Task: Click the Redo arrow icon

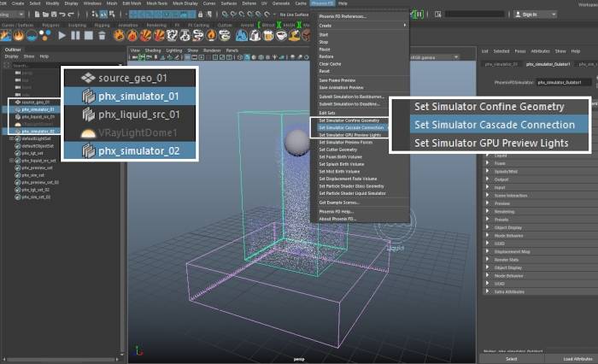Action: coord(71,15)
